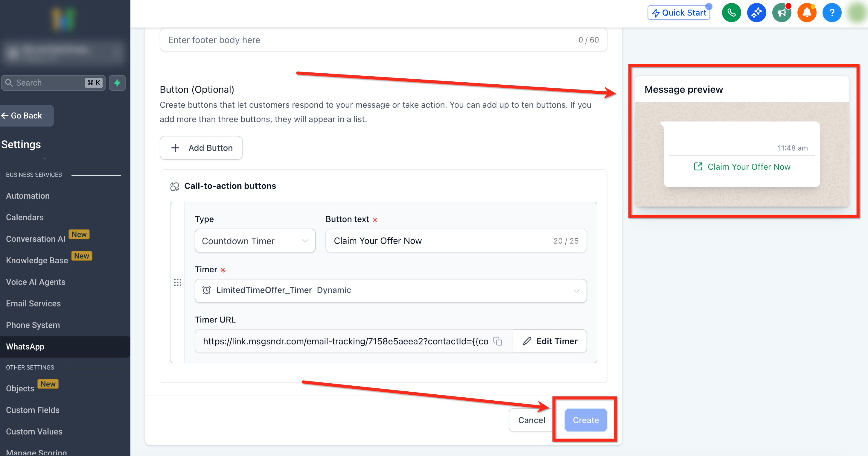
Task: Open the orange notifications bell
Action: [x=807, y=13]
